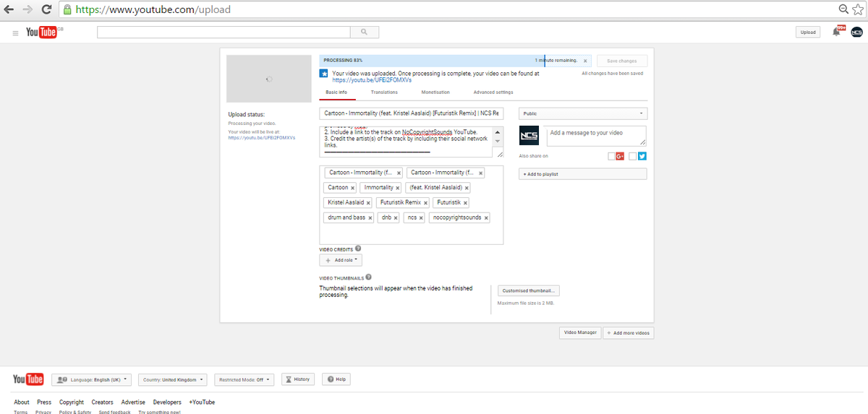Viewport: 868px width, 414px height.
Task: Click the blue star uploaded-notice icon
Action: click(324, 74)
